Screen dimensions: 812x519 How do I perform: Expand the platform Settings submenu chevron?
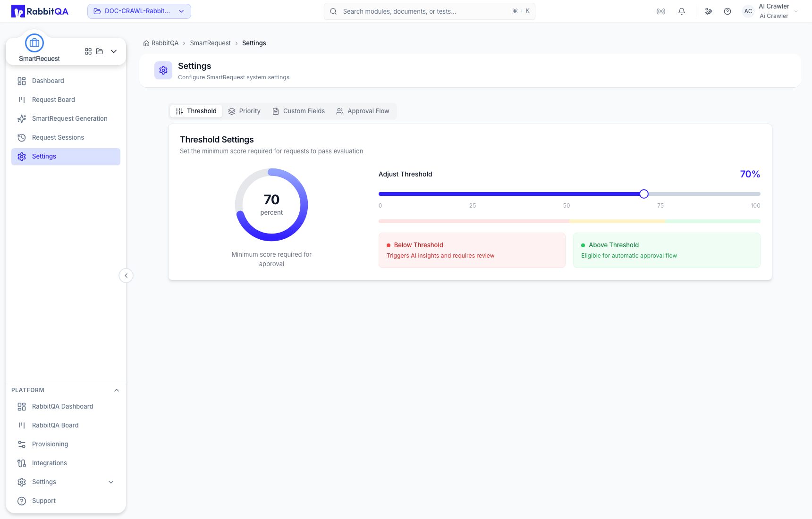coord(111,482)
